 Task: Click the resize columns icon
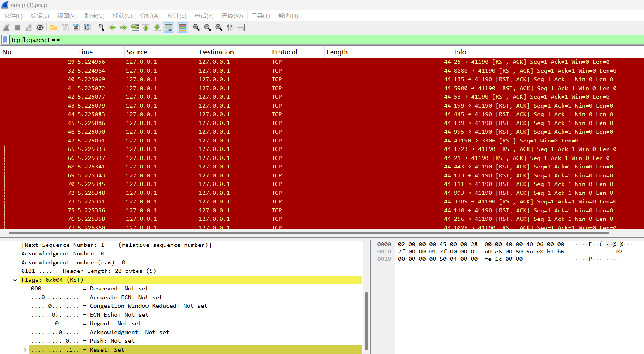[x=230, y=28]
